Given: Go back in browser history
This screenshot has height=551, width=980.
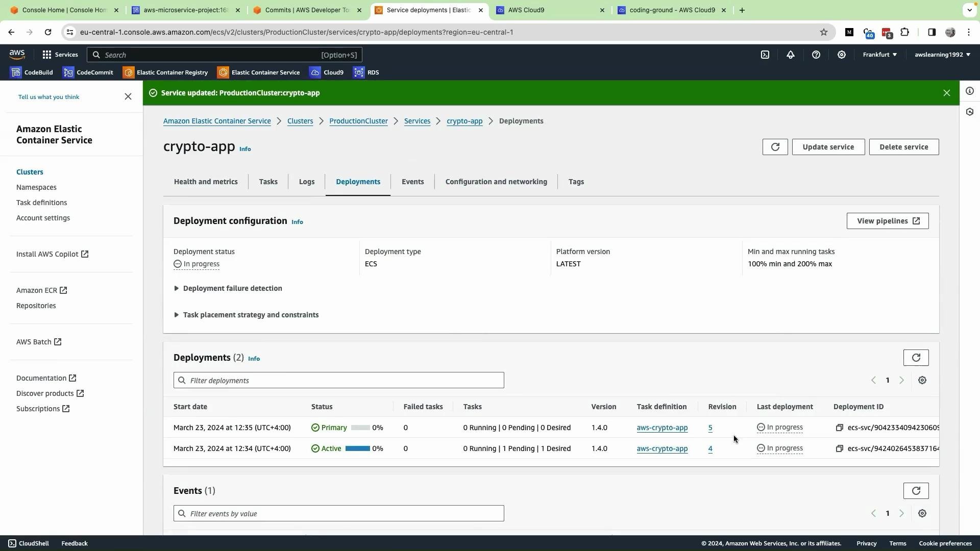Looking at the screenshot, I should [11, 32].
